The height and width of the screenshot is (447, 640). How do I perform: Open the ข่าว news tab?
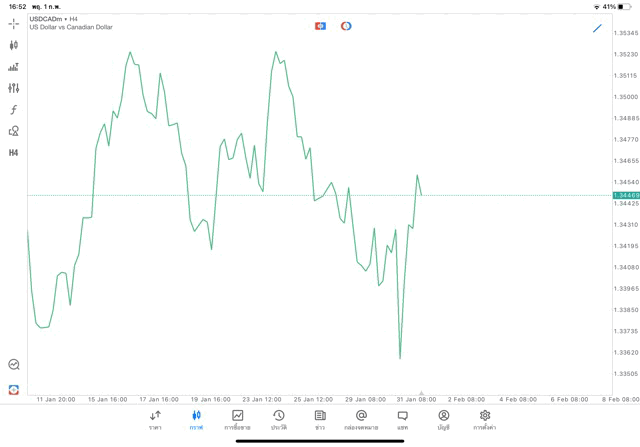tap(320, 420)
